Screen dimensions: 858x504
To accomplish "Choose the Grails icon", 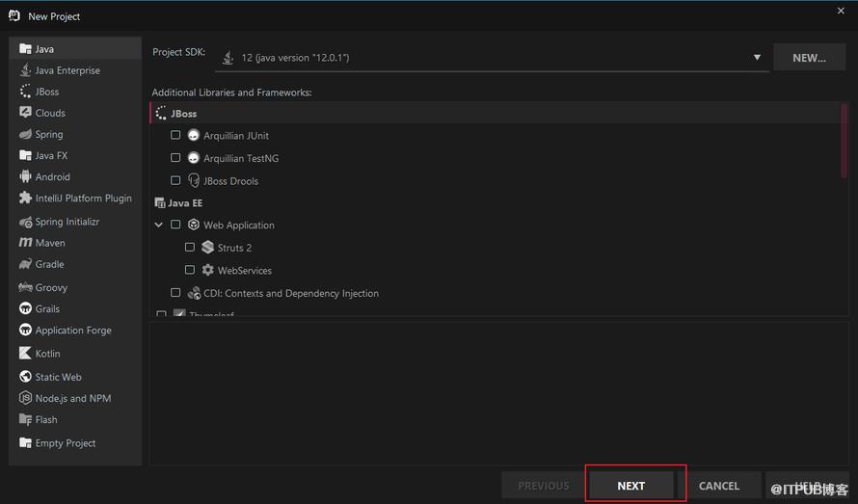I will [25, 308].
